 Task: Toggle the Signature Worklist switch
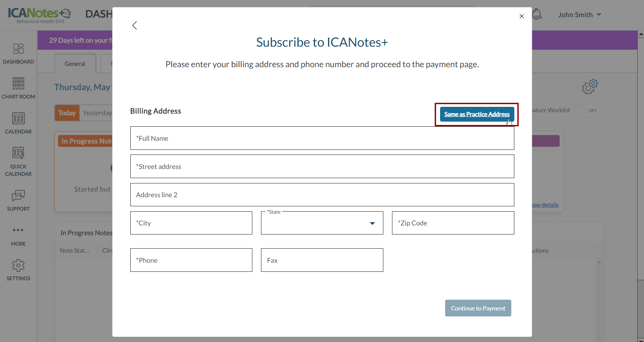[587, 111]
